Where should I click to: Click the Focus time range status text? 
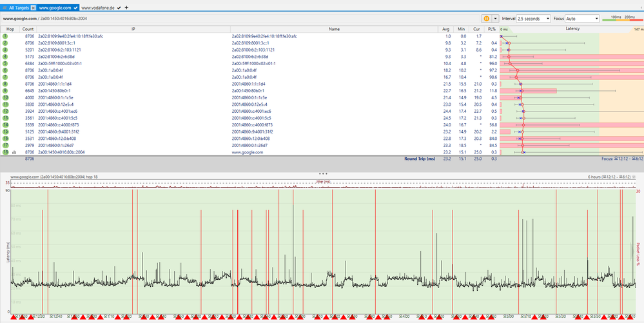coord(623,159)
